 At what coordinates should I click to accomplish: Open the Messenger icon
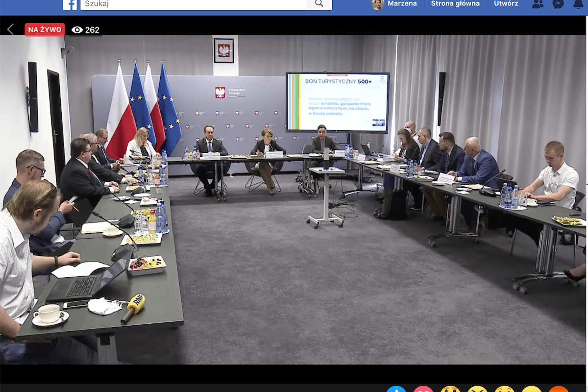pyautogui.click(x=558, y=4)
